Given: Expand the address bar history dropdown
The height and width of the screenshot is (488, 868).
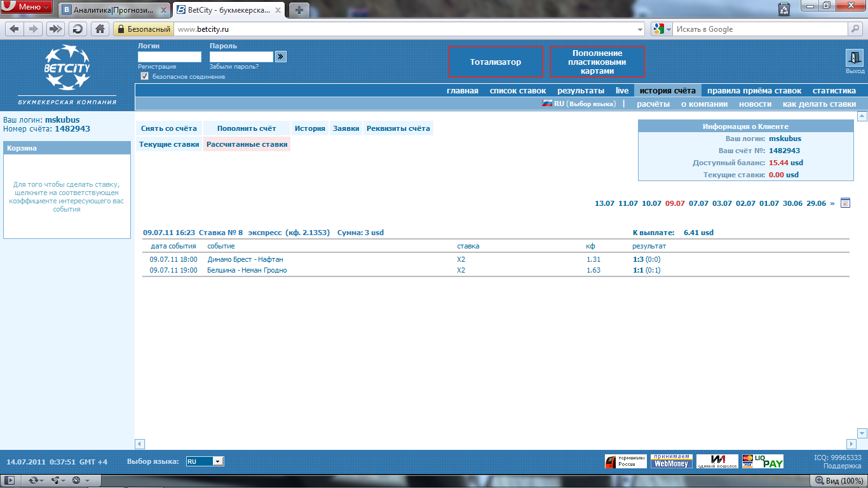Looking at the screenshot, I should (x=640, y=29).
